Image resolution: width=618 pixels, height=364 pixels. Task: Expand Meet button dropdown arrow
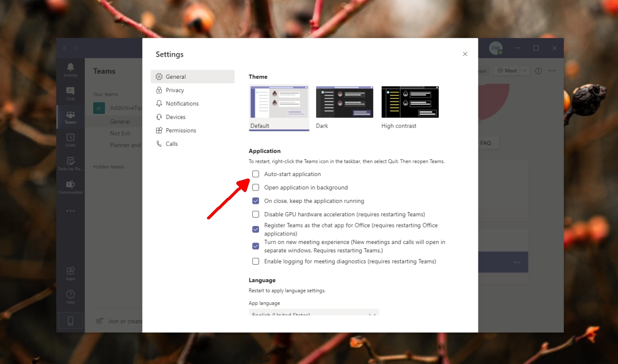(524, 71)
